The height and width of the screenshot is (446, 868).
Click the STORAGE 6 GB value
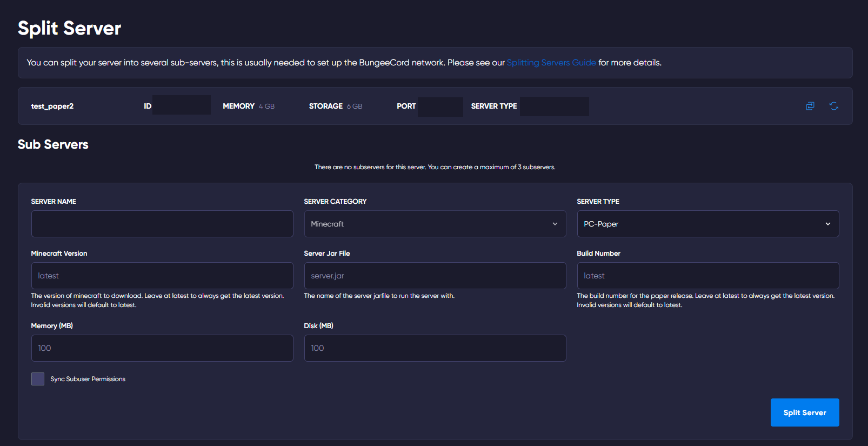355,106
